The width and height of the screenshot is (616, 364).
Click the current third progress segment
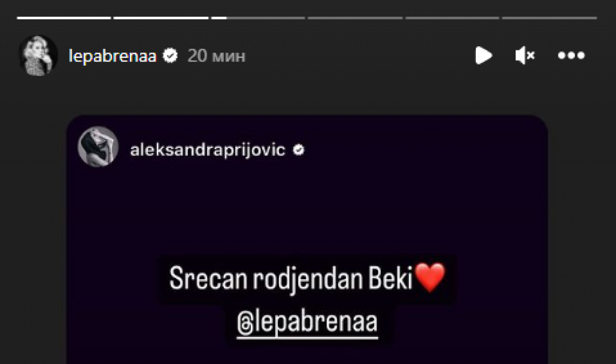click(258, 17)
